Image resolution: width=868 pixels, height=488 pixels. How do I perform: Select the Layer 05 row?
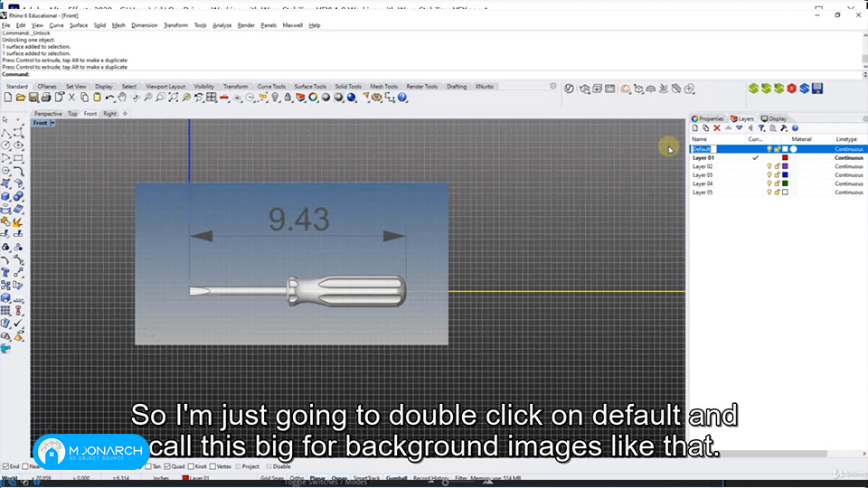tap(778, 192)
